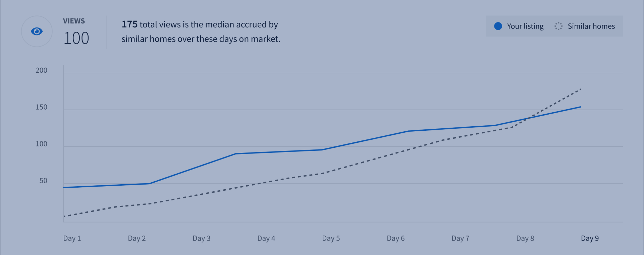This screenshot has height=255, width=644.
Task: Click the eye views icon
Action: pyautogui.click(x=37, y=31)
